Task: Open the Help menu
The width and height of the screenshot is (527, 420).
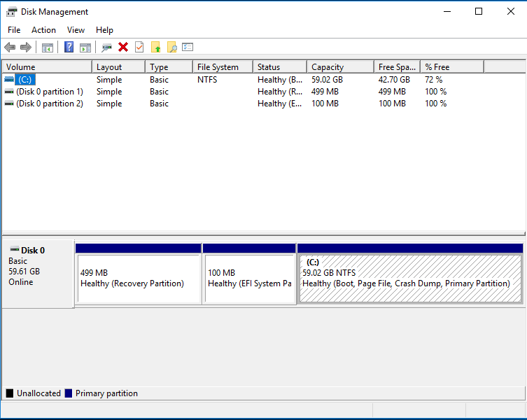Action: [104, 30]
